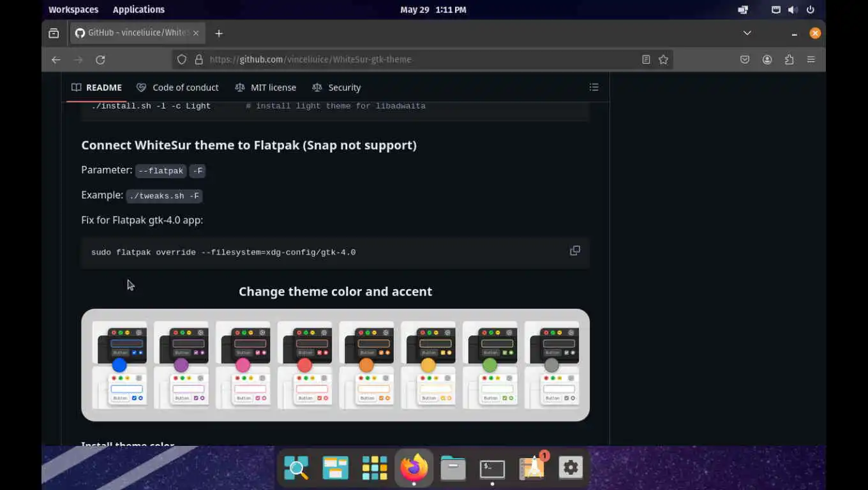The height and width of the screenshot is (490, 868).
Task: Open the date and time panel
Action: click(433, 10)
